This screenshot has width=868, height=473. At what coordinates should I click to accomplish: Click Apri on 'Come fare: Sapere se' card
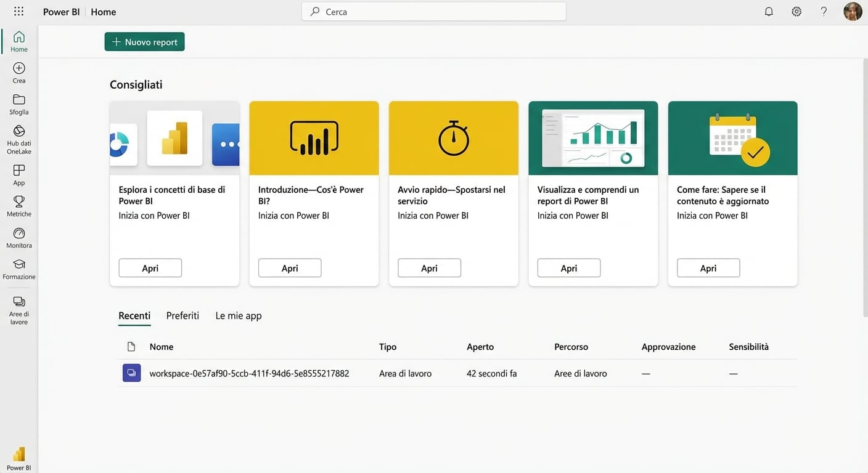pos(708,268)
